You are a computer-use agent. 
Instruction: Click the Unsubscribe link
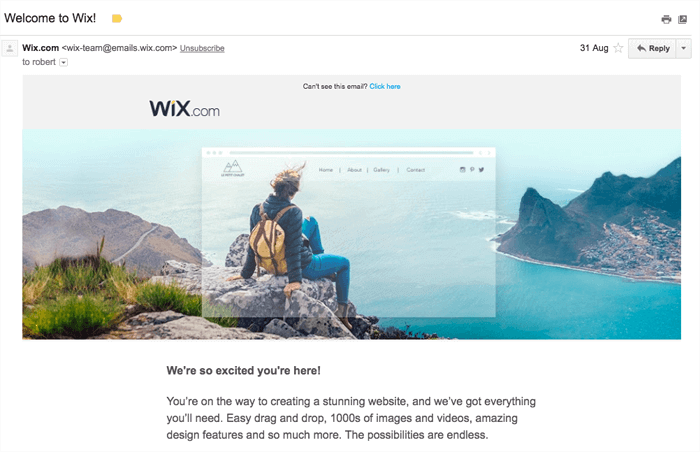point(202,48)
